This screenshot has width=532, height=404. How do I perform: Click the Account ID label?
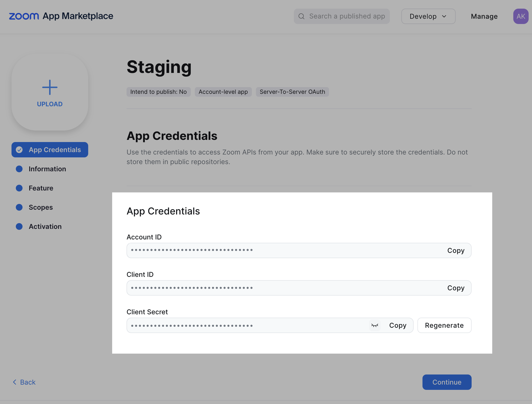pos(144,237)
